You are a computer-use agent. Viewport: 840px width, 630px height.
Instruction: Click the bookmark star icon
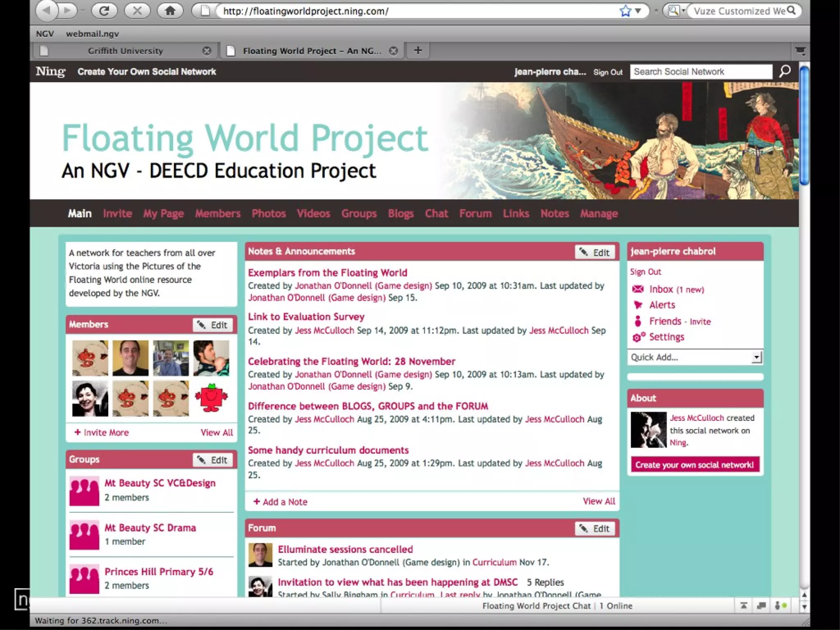(x=625, y=11)
